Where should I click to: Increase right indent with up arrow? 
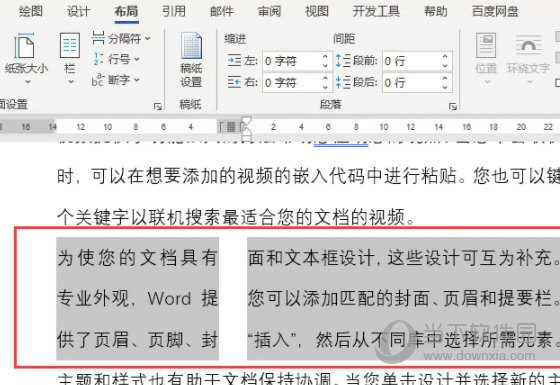[x=325, y=78]
